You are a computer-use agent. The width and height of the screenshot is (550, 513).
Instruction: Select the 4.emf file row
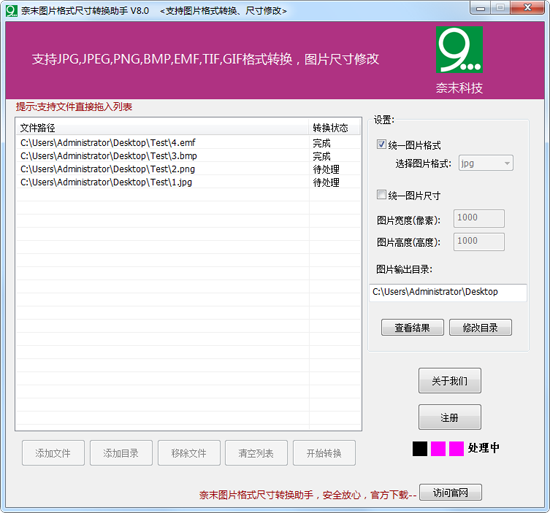188,143
